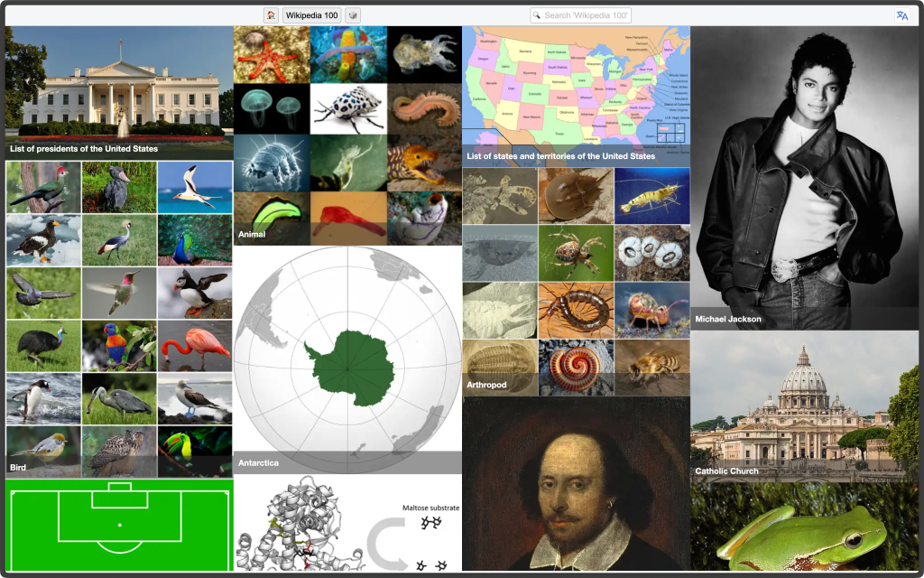Open the Animal article tile
This screenshot has width=924, height=578.
[x=347, y=135]
